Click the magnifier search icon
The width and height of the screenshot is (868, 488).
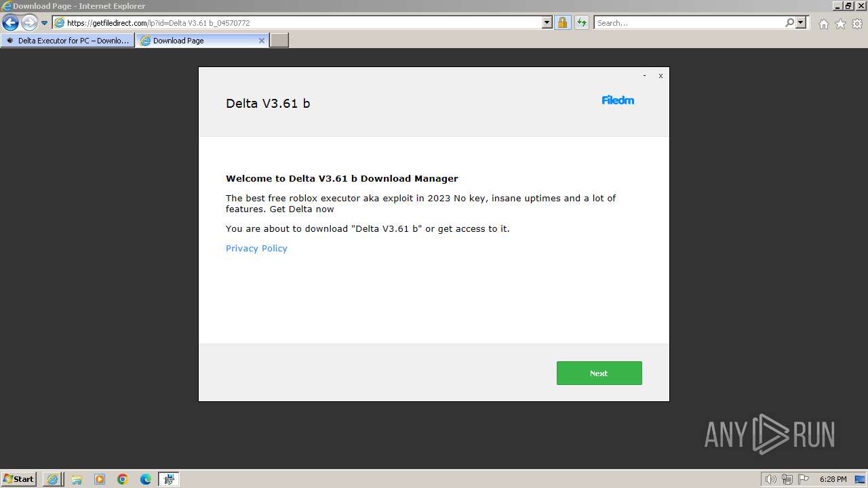(x=789, y=23)
